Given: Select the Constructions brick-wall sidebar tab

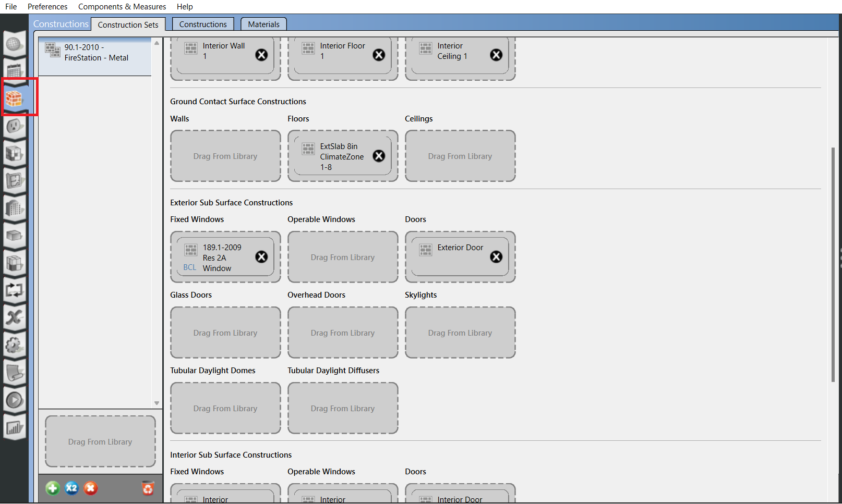Looking at the screenshot, I should pyautogui.click(x=15, y=97).
